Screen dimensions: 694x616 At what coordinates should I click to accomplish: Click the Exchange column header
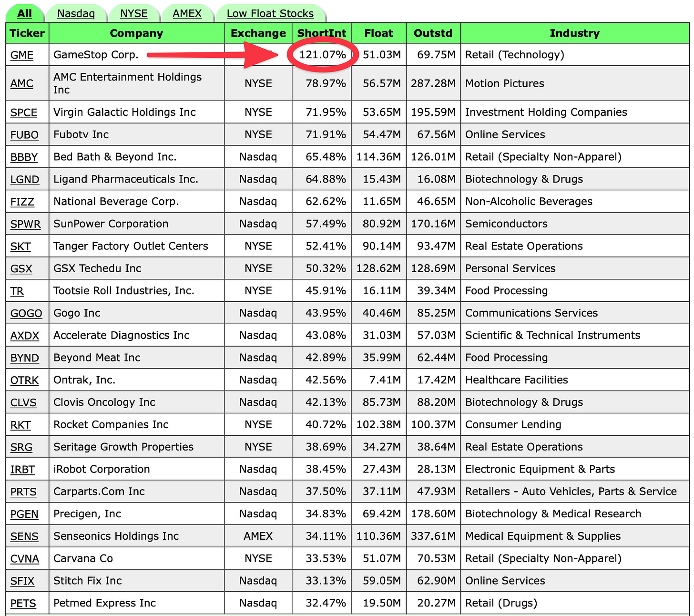(x=258, y=33)
